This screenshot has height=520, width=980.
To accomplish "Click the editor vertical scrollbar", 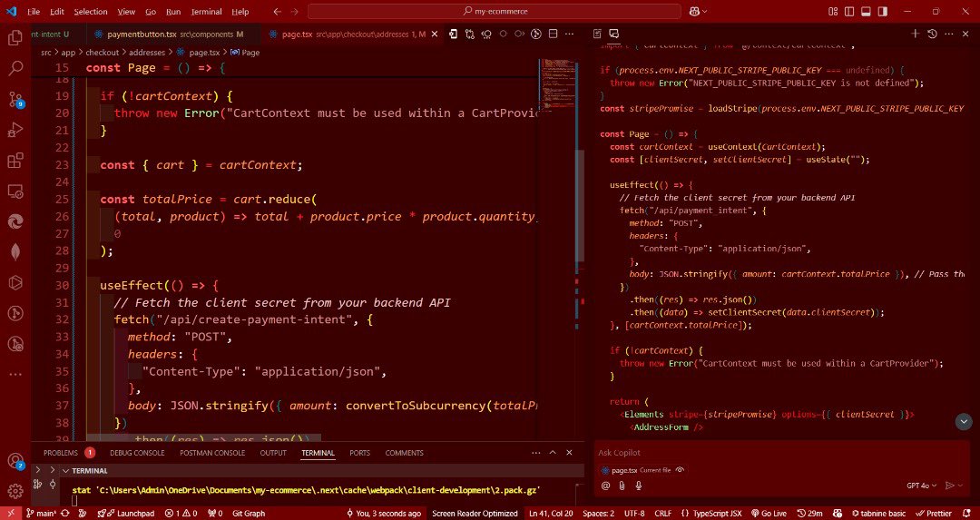I will point(579,207).
